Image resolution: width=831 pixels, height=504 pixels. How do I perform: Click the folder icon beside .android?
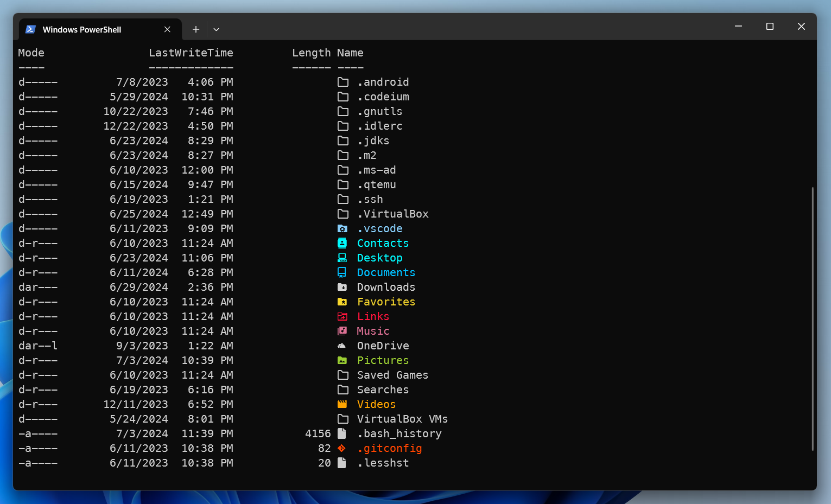343,82
